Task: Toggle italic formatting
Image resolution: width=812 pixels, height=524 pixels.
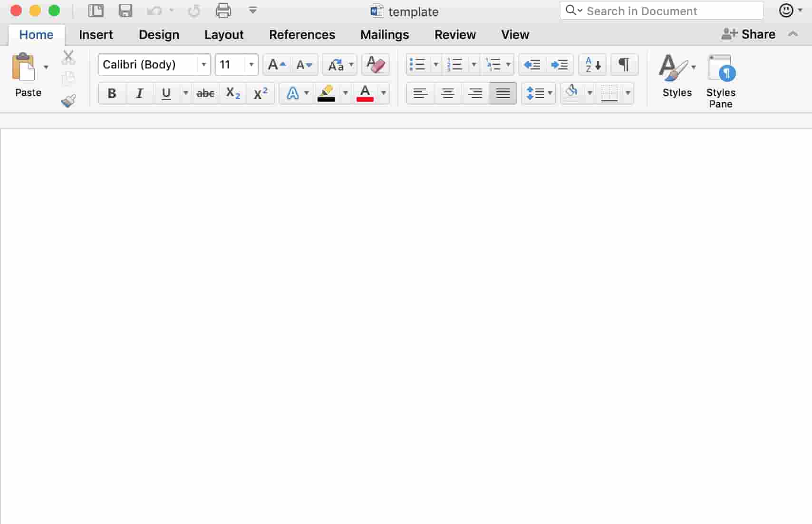Action: coord(139,93)
